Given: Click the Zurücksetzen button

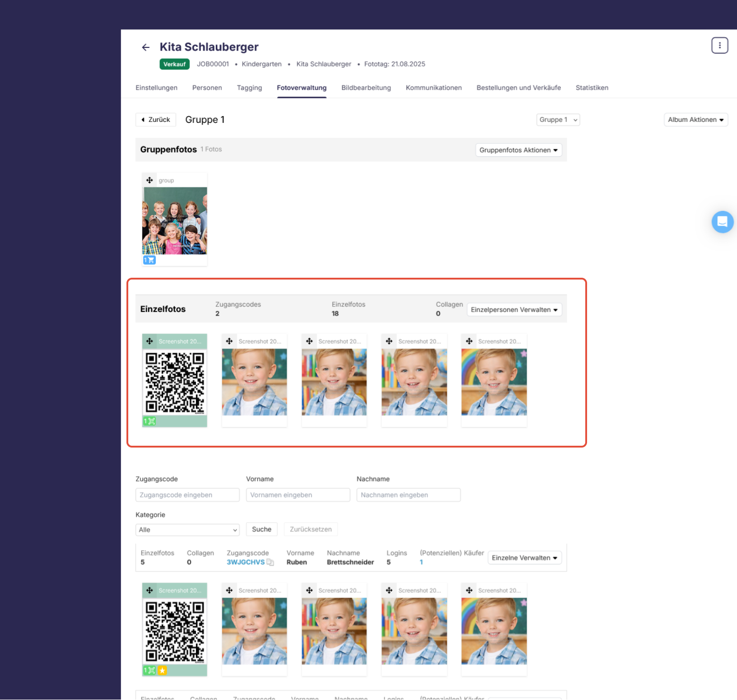Looking at the screenshot, I should [311, 529].
